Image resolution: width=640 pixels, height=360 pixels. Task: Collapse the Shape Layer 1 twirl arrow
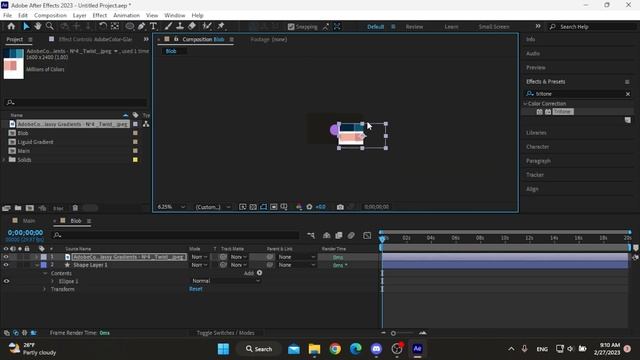click(37, 265)
